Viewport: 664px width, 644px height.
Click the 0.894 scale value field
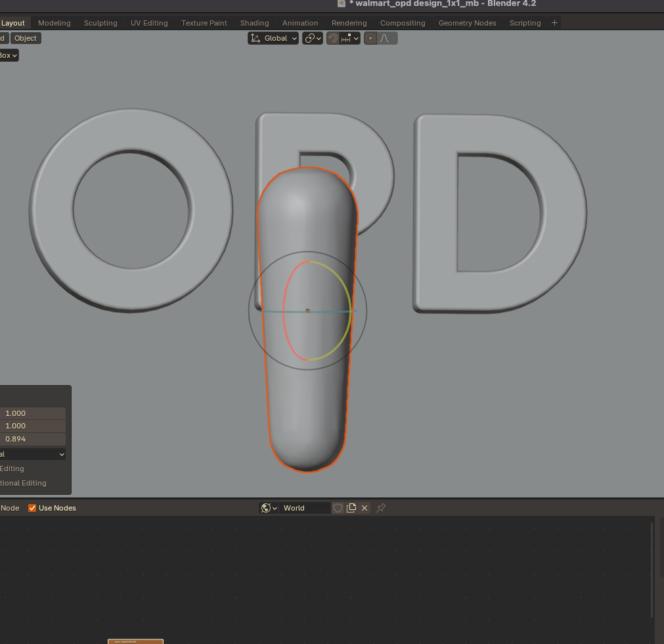pos(33,439)
